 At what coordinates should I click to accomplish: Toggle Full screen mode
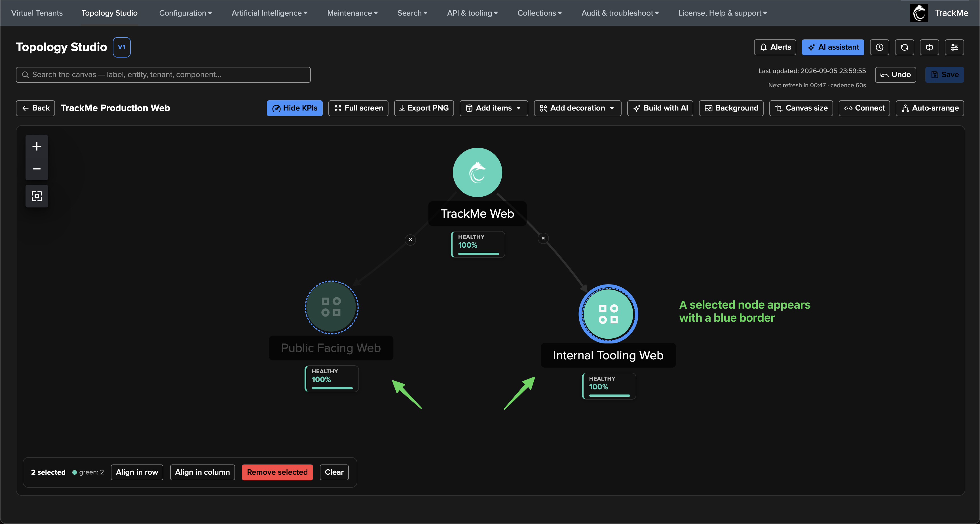click(358, 108)
